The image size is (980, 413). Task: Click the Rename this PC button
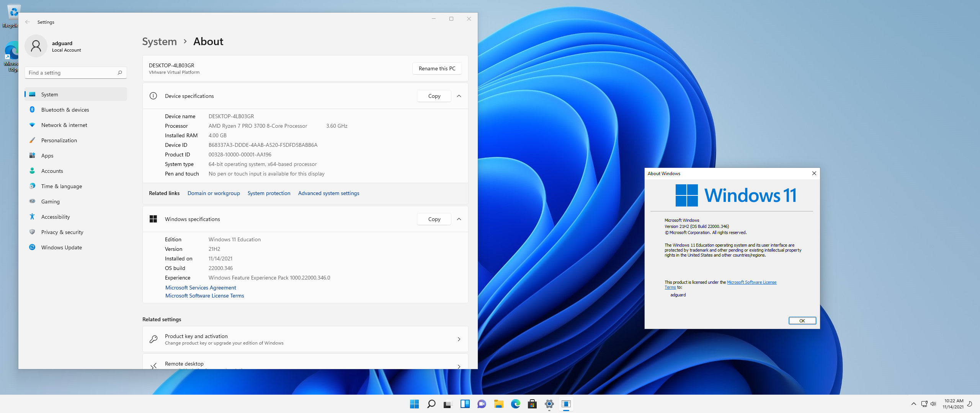[x=437, y=68]
